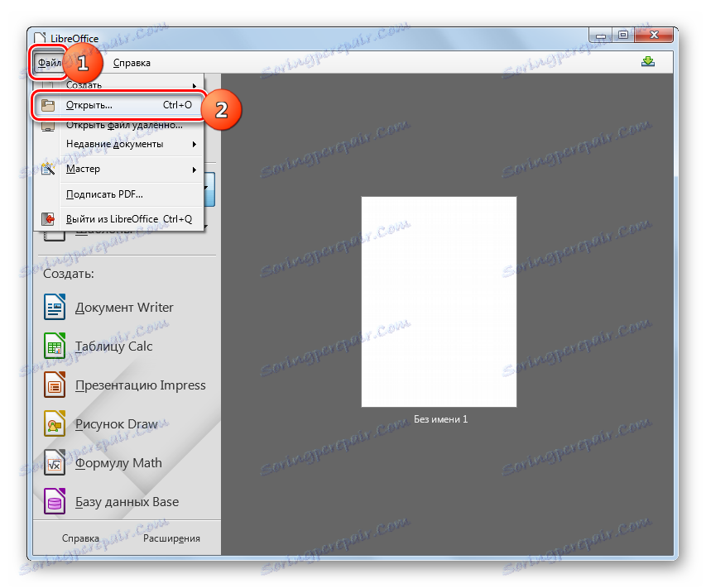Expand the Недавние документы submenu
706x588 pixels.
119,144
